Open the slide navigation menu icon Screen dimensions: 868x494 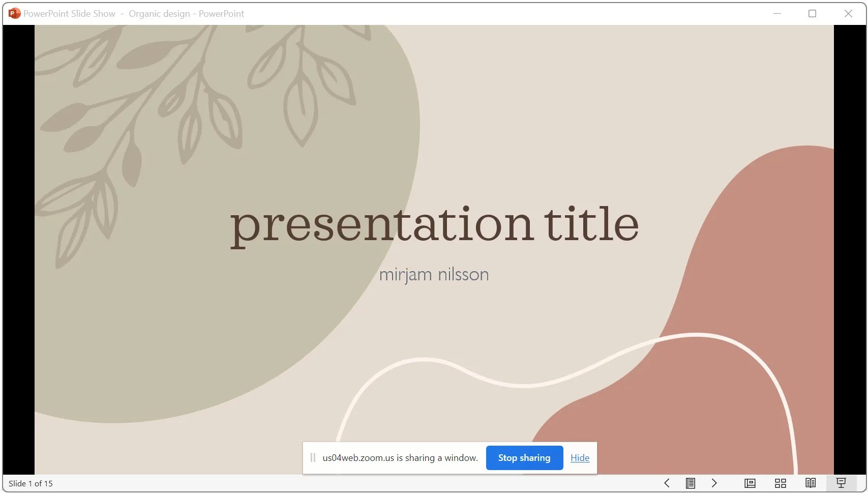tap(691, 483)
